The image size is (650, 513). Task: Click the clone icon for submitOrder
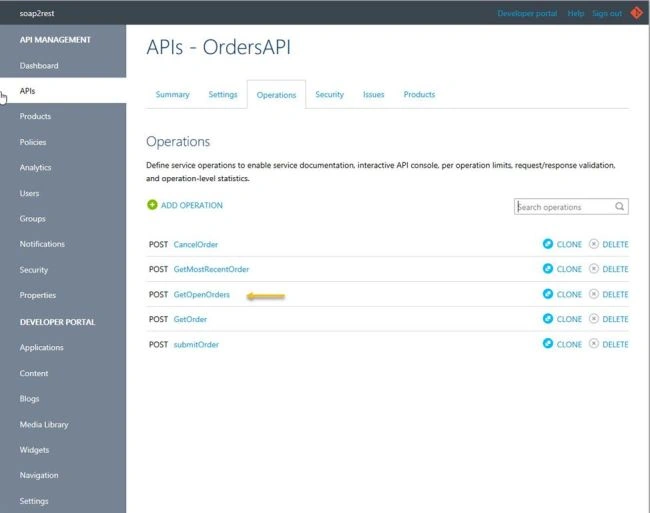(548, 344)
